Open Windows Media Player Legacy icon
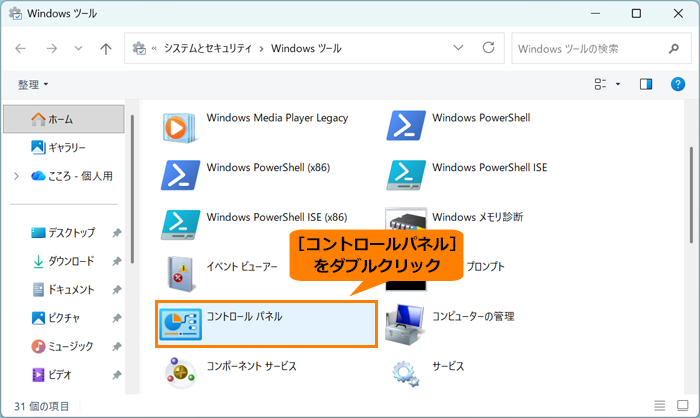 point(175,126)
